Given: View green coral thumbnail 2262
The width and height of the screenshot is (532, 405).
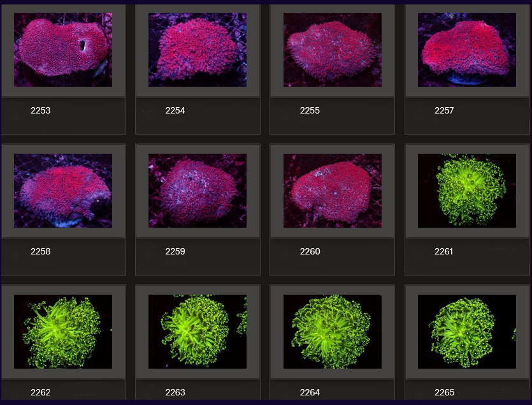Looking at the screenshot, I should click(x=63, y=332).
